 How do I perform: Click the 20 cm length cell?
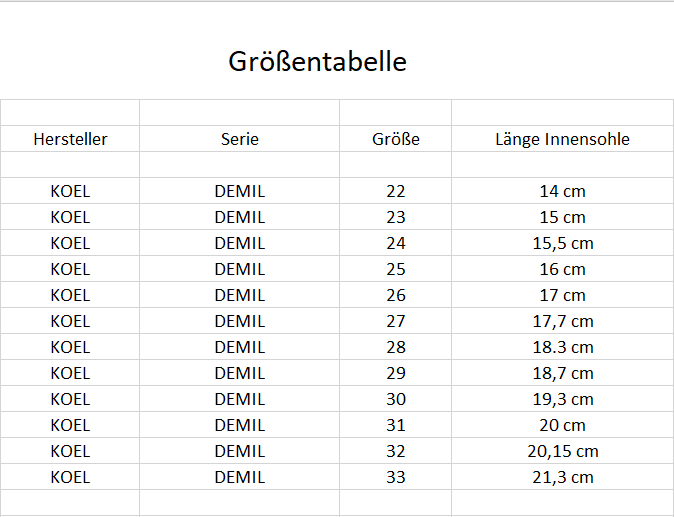[562, 425]
